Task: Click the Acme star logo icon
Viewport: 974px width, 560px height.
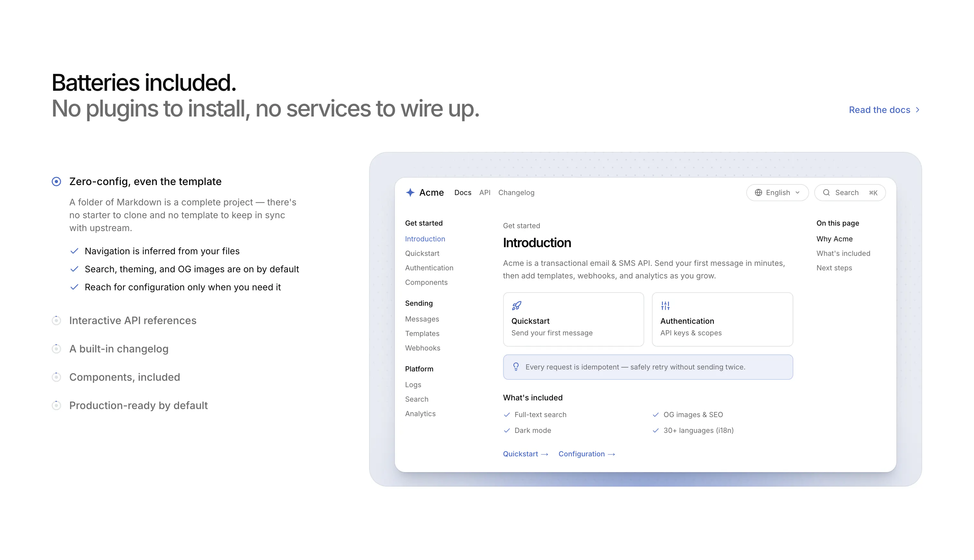Action: [x=410, y=192]
